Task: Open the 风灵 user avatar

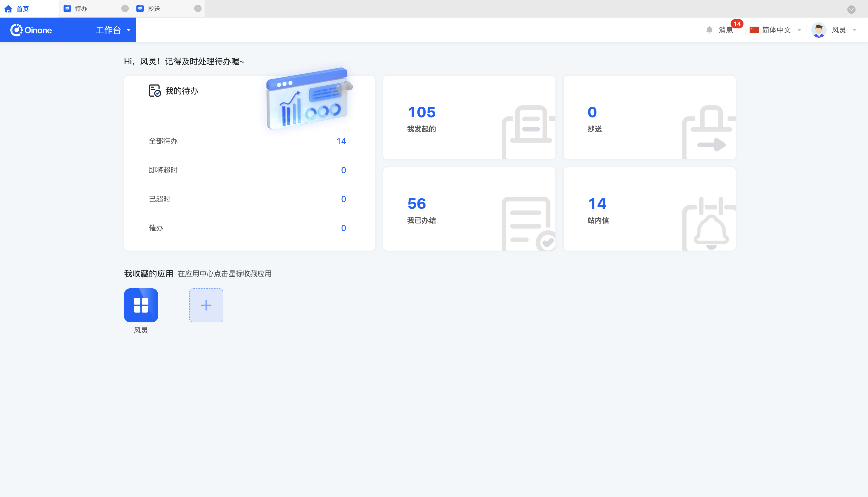Action: coord(818,30)
